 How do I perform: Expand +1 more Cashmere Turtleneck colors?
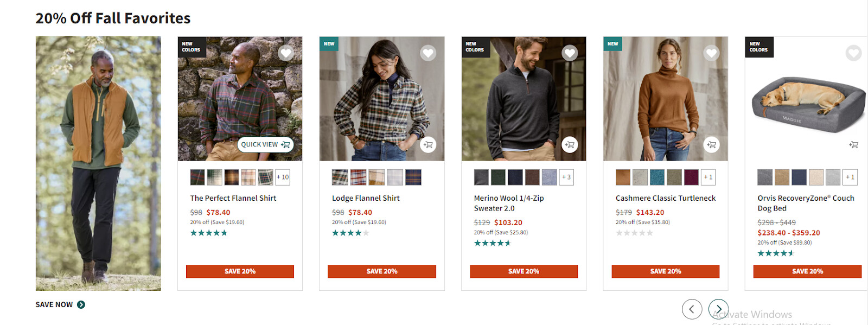click(x=708, y=177)
